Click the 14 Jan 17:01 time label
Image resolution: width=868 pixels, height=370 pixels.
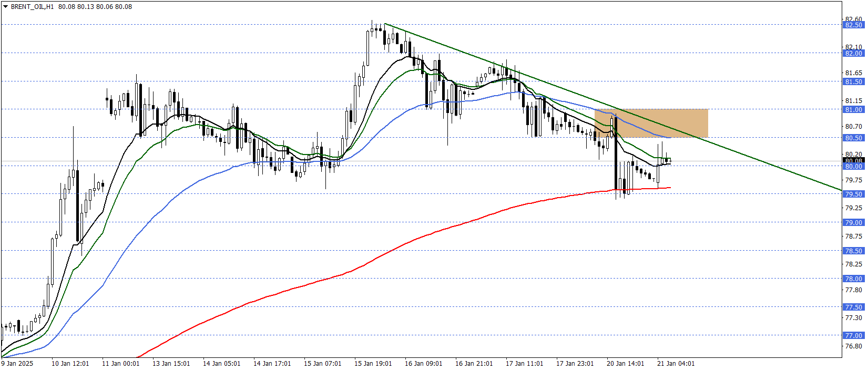(272, 363)
